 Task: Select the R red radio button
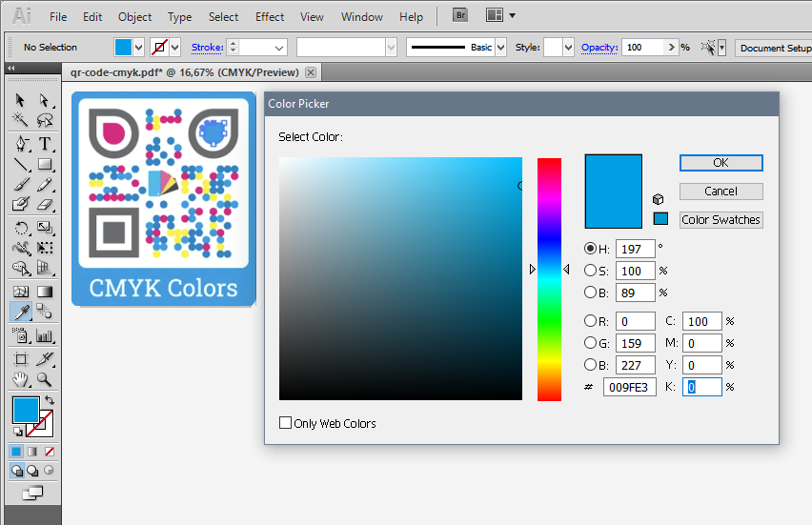591,321
